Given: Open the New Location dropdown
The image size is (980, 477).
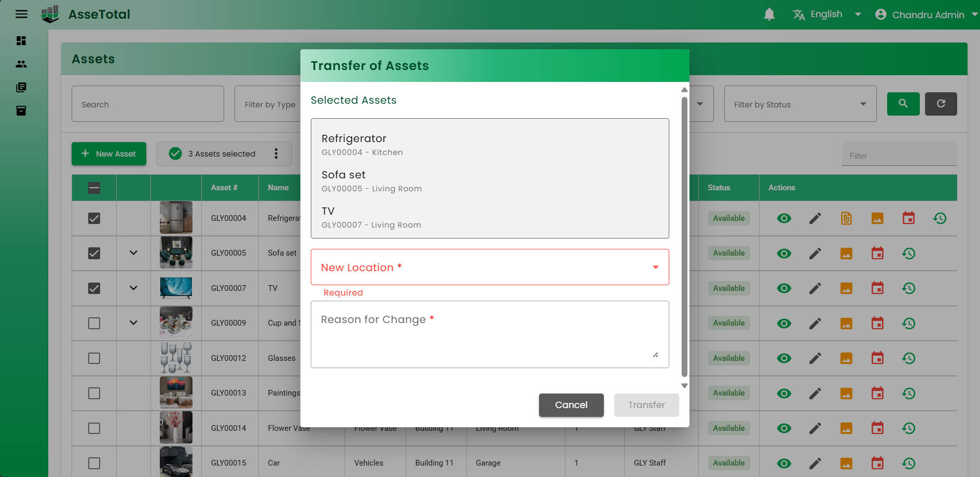Looking at the screenshot, I should click(x=490, y=267).
